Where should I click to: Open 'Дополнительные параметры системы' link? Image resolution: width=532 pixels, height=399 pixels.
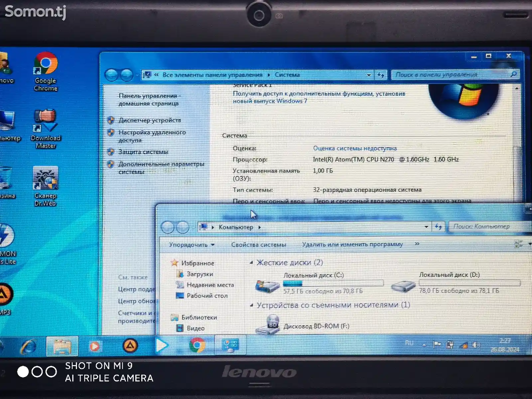coord(161,168)
